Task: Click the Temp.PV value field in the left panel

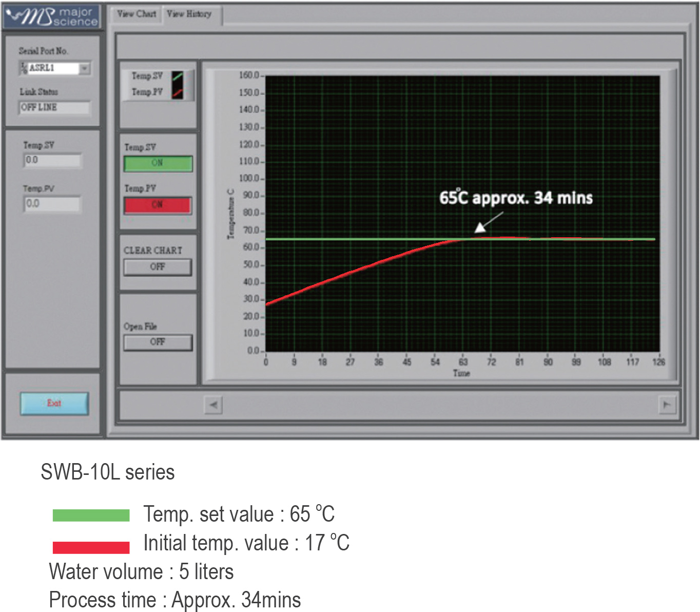Action: 52,204
